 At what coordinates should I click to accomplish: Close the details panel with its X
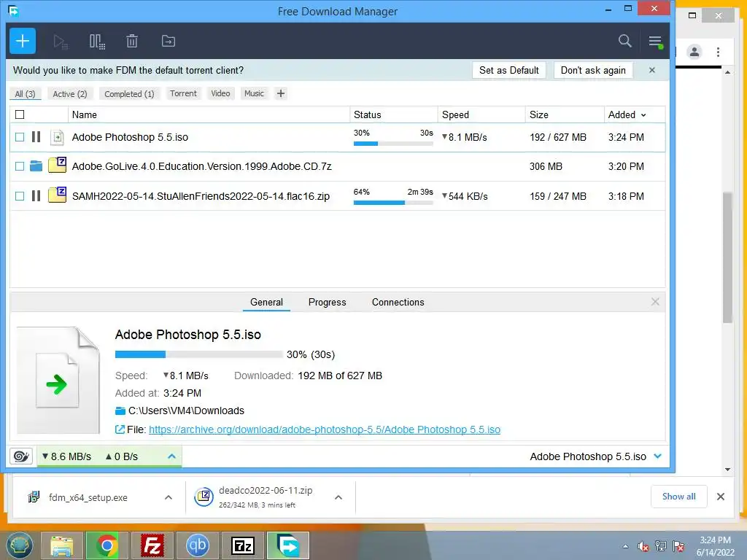(655, 302)
